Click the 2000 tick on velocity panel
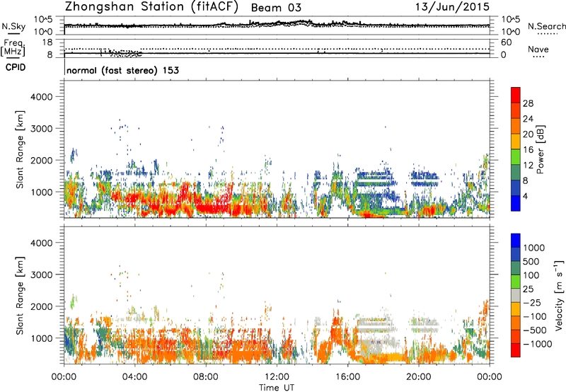Viewport: 566px width, 392px height. 42,306
